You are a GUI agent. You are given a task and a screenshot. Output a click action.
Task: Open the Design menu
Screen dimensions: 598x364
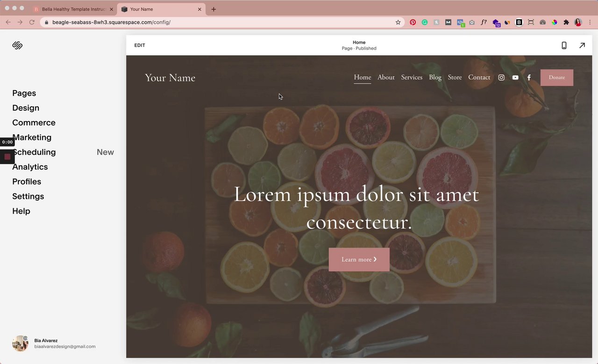pyautogui.click(x=26, y=108)
